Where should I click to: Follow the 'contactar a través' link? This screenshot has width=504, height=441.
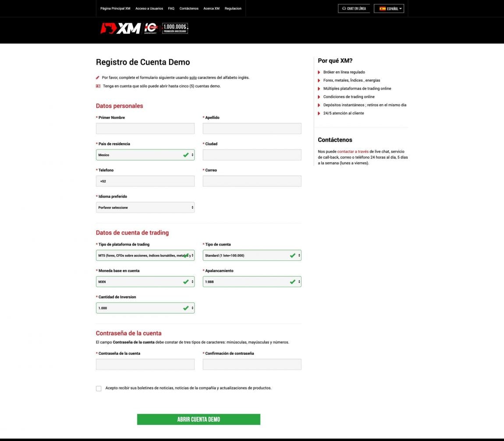[353, 151]
